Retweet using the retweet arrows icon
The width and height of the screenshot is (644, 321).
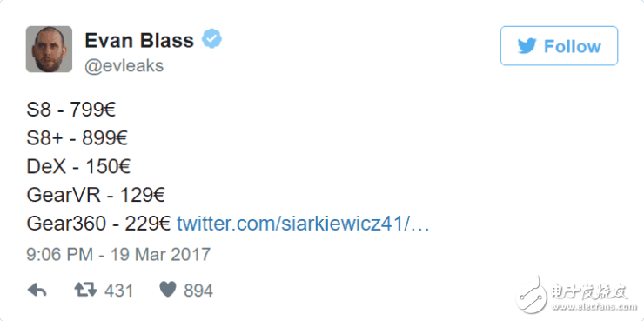[86, 291]
